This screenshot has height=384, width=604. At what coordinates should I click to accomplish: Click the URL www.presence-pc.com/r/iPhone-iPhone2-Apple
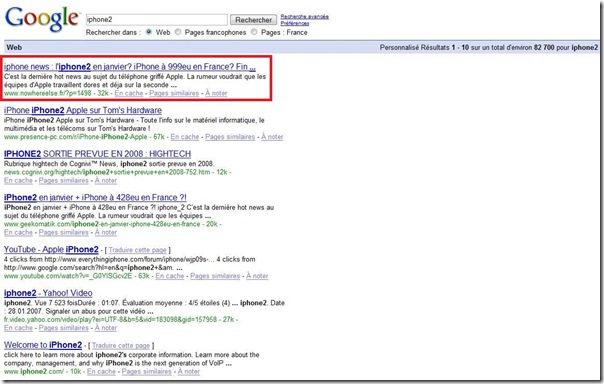pos(76,137)
